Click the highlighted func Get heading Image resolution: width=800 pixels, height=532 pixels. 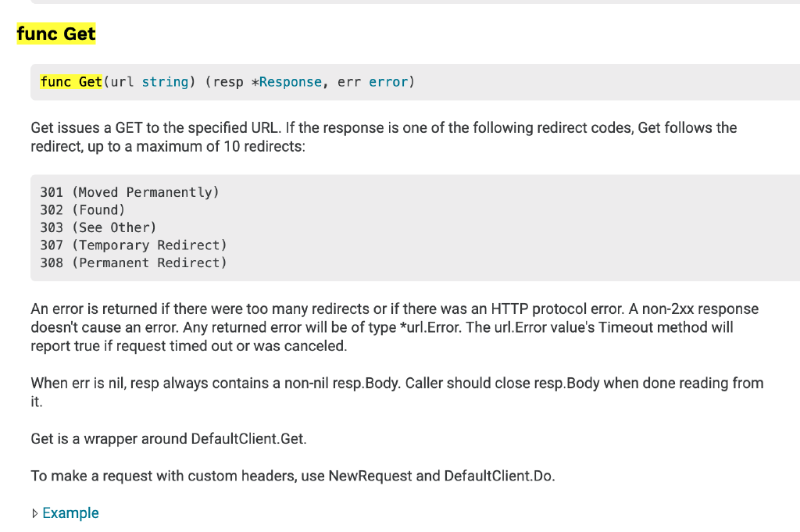55,34
